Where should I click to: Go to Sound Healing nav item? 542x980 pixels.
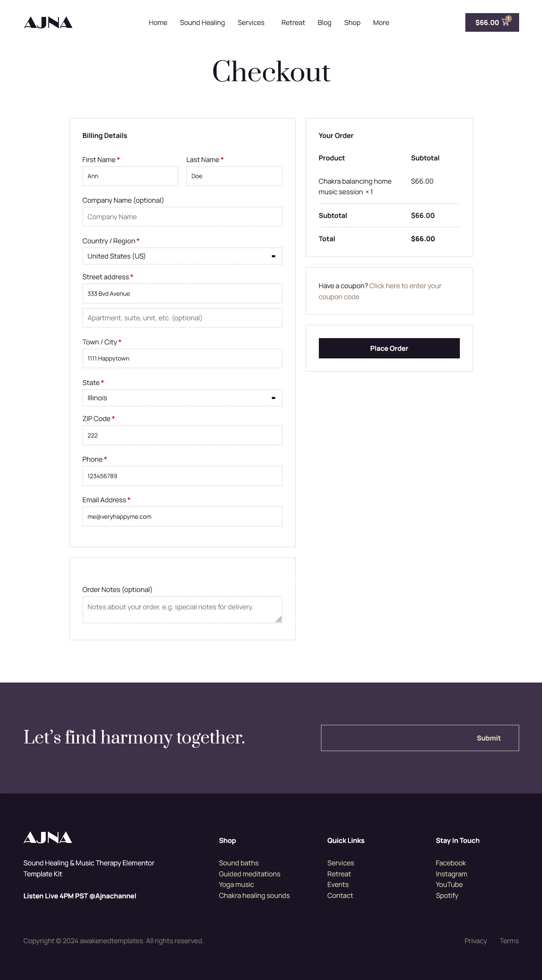(x=202, y=22)
